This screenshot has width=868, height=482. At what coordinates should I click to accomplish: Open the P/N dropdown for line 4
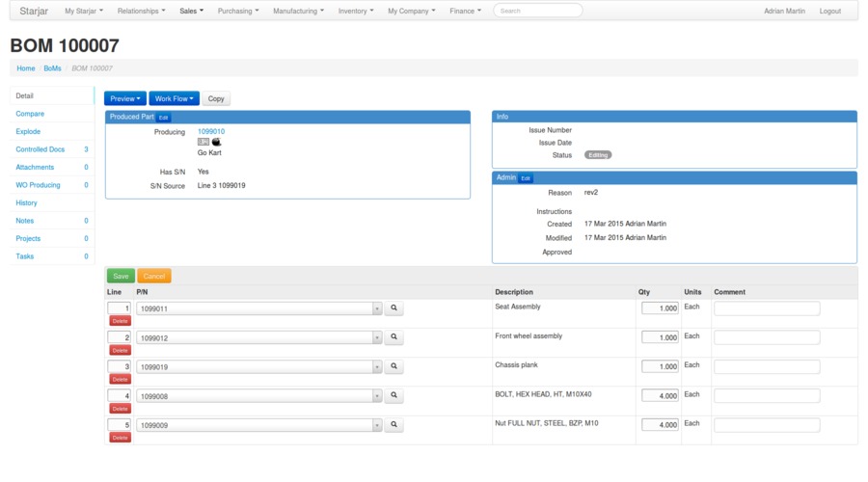pos(376,396)
